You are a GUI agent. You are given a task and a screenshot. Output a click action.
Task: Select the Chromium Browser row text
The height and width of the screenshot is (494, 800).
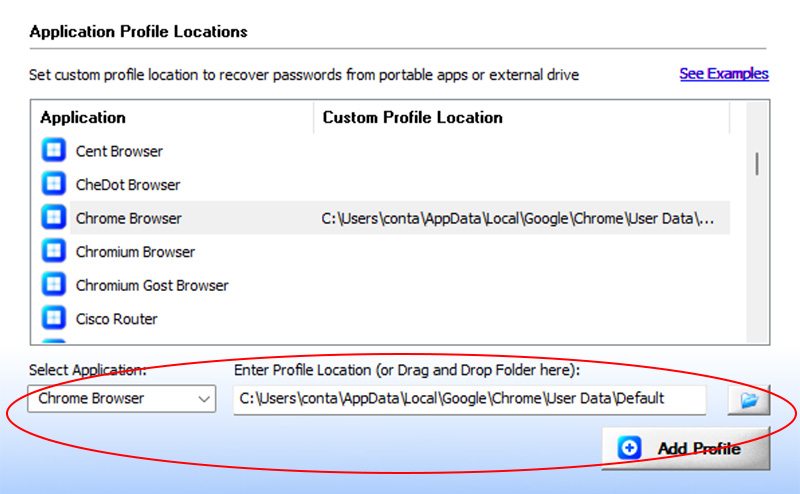[135, 252]
